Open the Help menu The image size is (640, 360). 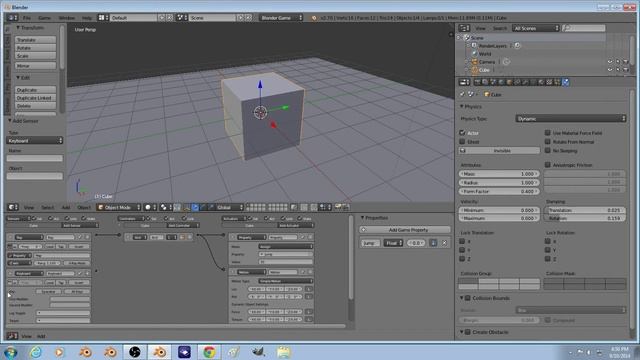pyautogui.click(x=87, y=18)
